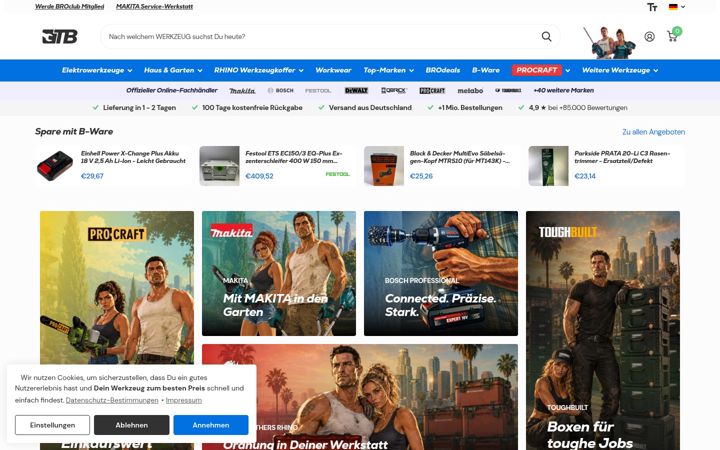Open the Datenschutz-Bestimmungen link
This screenshot has width=720, height=450.
[112, 400]
